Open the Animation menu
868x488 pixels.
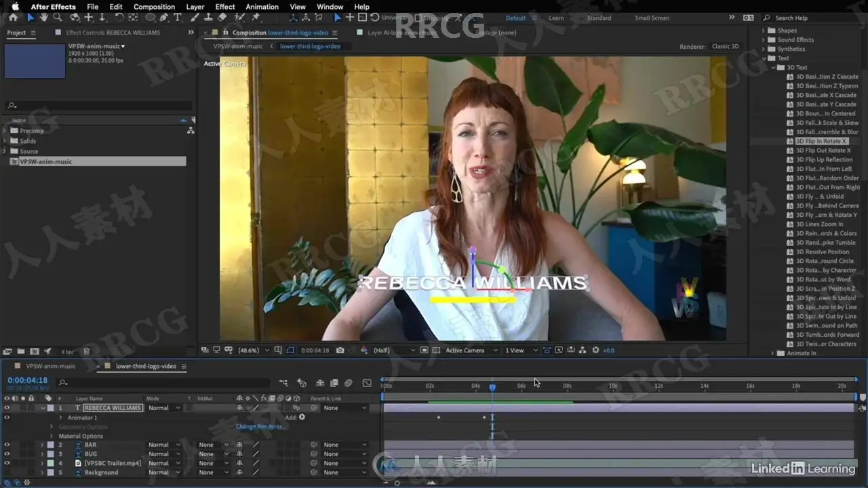point(262,7)
